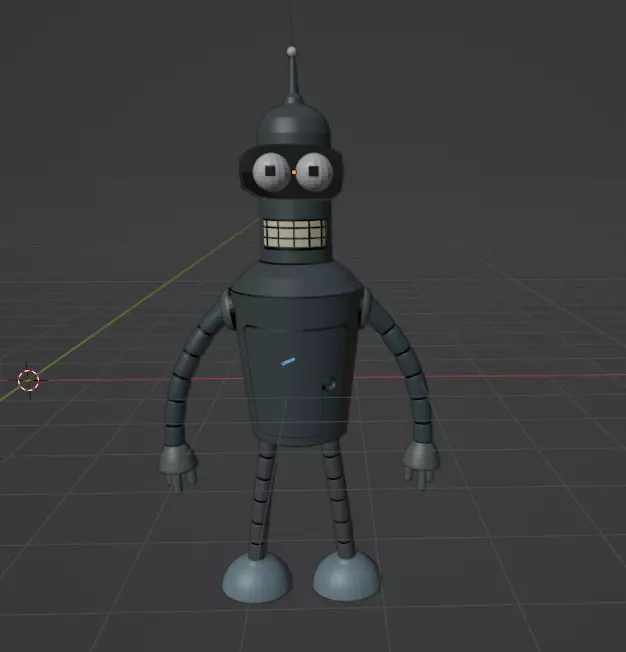Viewport: 626px width, 652px height.
Task: Click the robot's teeth grille
Action: 294,234
